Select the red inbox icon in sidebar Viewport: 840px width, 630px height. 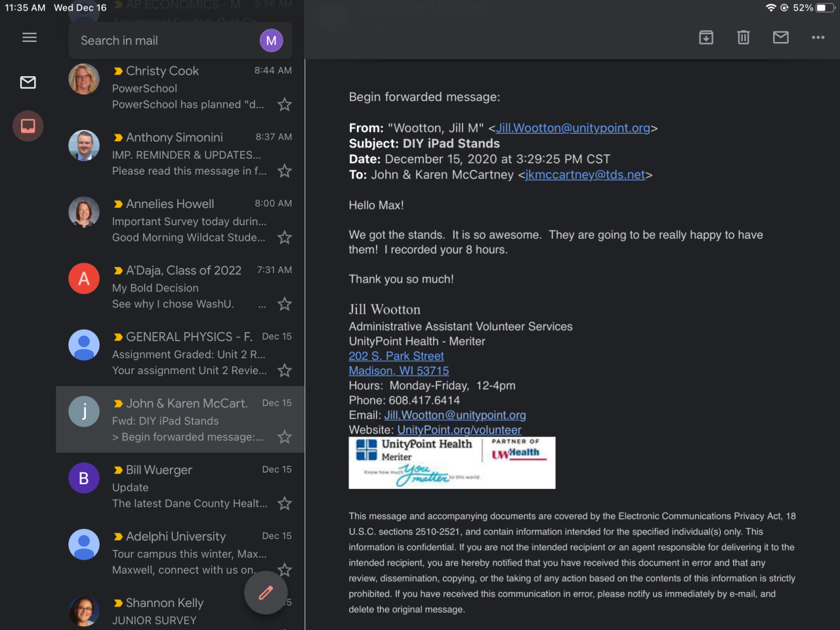pos(28,125)
